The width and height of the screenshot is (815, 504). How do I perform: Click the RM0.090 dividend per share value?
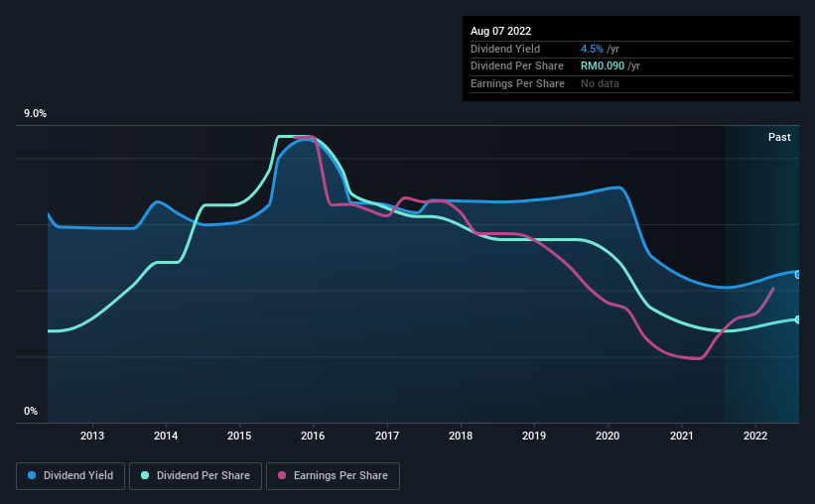603,66
